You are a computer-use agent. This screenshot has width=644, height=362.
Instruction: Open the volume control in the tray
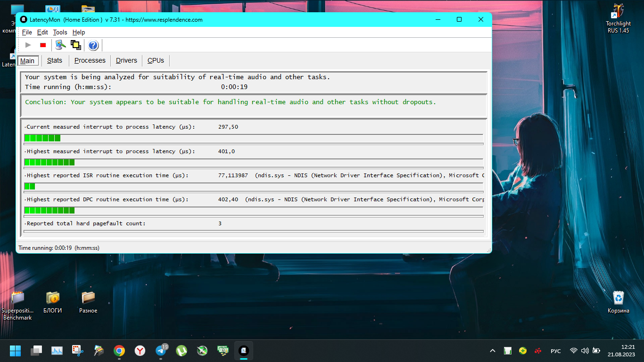tap(585, 351)
